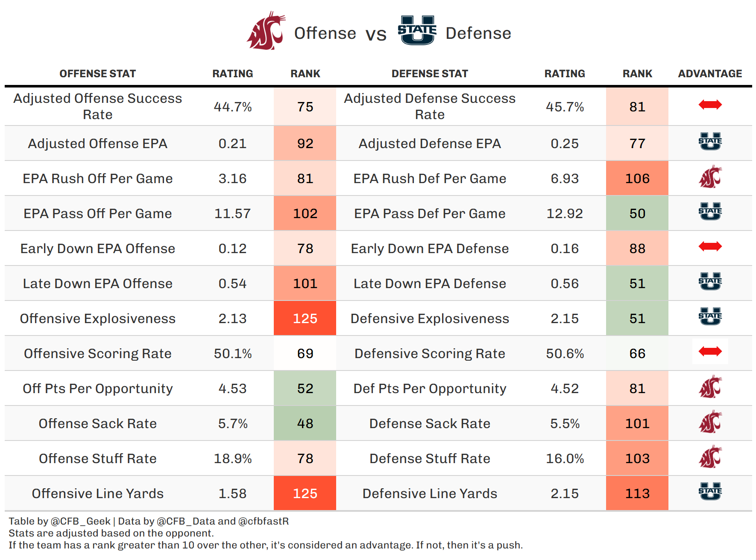Click the 16.0% Defense Stuff Rate rating

click(x=565, y=458)
